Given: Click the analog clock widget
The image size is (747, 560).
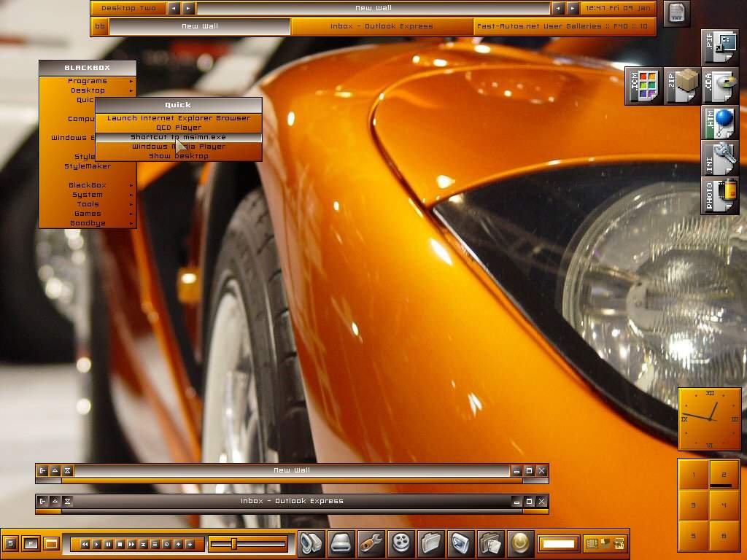Looking at the screenshot, I should point(710,419).
